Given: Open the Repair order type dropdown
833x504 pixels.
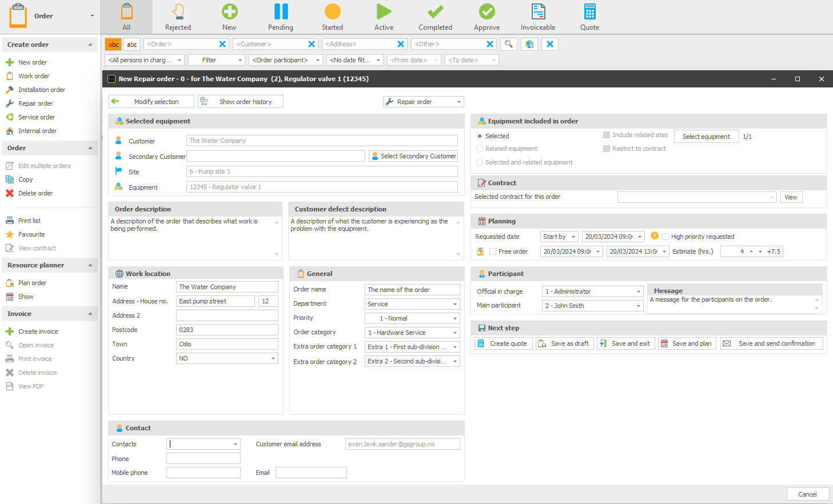Looking at the screenshot, I should [x=423, y=102].
